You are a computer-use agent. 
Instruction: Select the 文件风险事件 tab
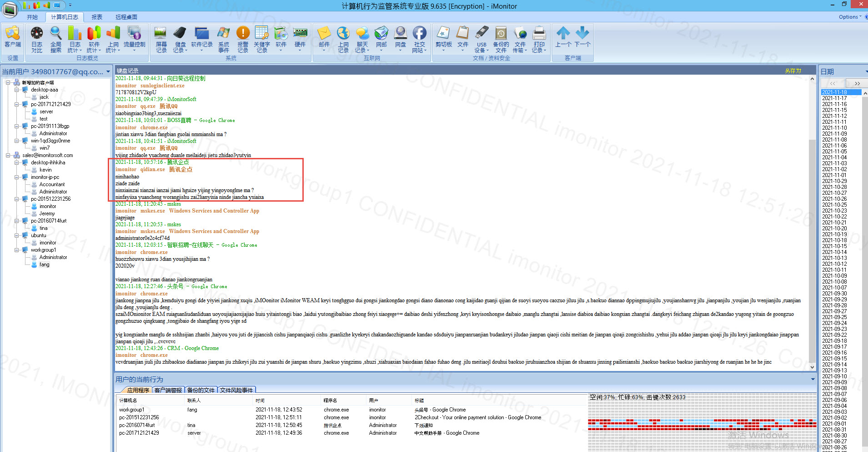click(236, 390)
